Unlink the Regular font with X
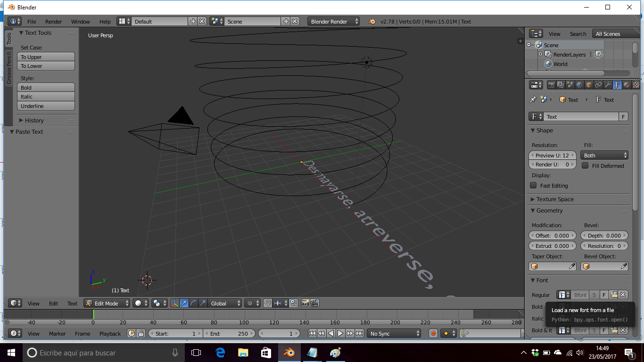The image size is (644, 362). (x=623, y=295)
